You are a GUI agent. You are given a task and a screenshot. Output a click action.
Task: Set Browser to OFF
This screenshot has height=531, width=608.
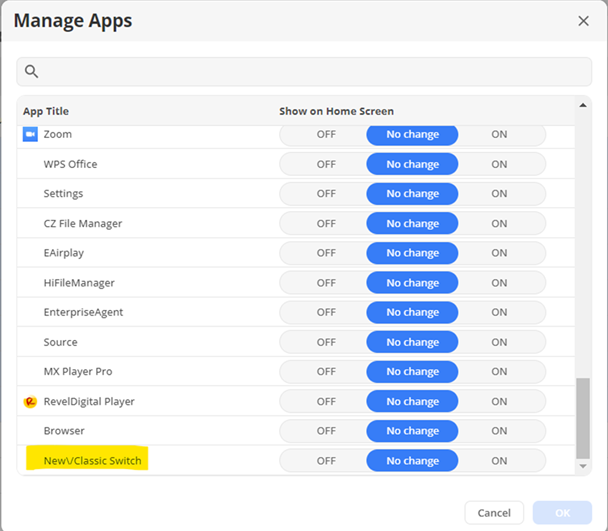coord(326,431)
